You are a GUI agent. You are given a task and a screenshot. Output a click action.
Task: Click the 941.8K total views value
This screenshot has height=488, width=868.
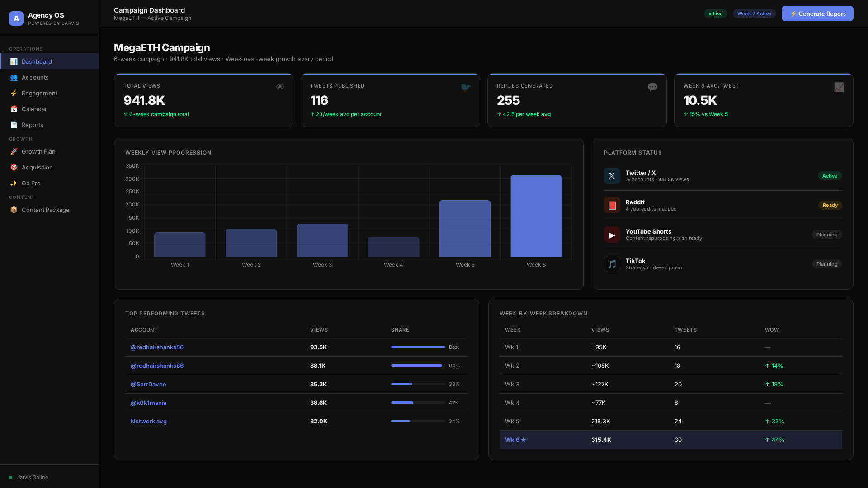pyautogui.click(x=144, y=100)
